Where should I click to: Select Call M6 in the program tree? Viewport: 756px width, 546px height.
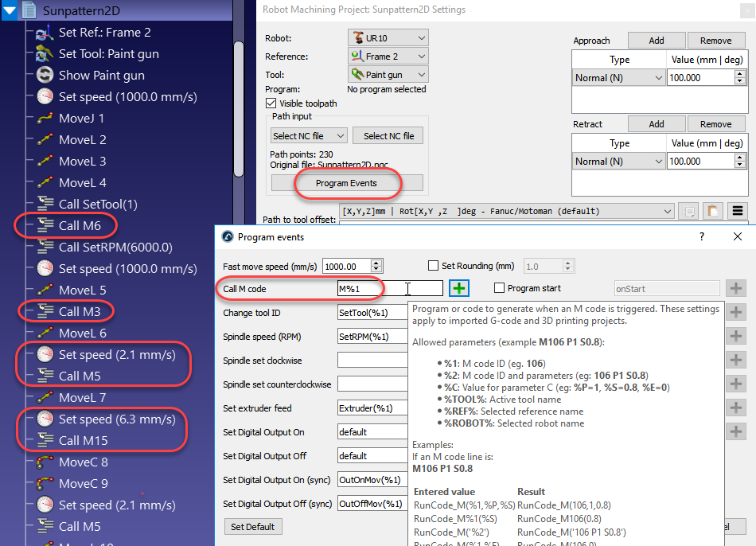[80, 226]
